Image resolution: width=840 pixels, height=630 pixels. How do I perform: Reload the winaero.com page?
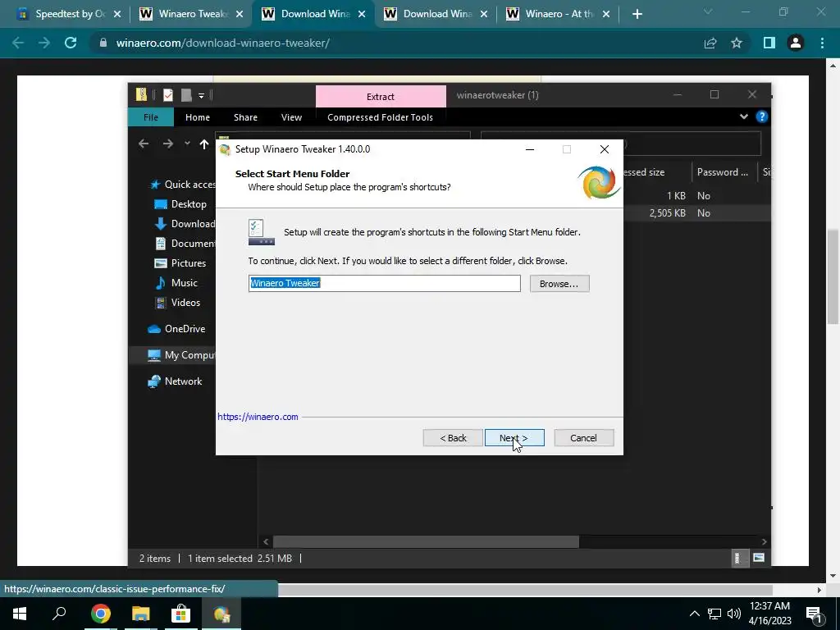[71, 43]
